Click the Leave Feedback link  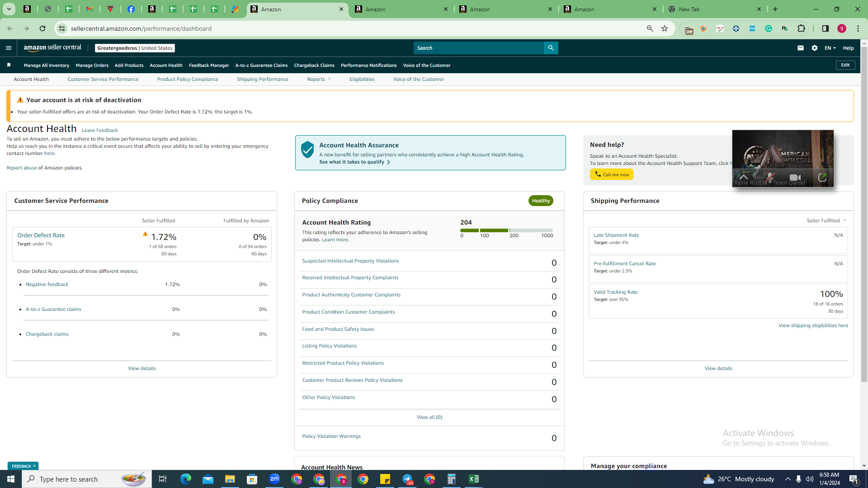point(100,130)
